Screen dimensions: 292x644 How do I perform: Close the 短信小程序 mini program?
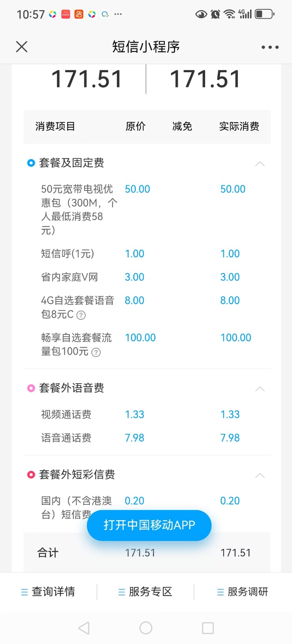click(x=22, y=47)
